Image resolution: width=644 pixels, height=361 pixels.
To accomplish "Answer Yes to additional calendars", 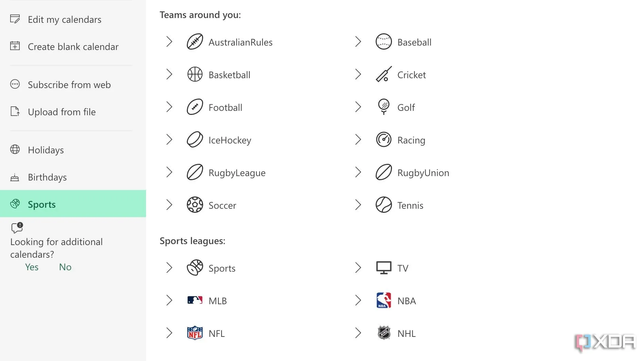I will coord(32,267).
